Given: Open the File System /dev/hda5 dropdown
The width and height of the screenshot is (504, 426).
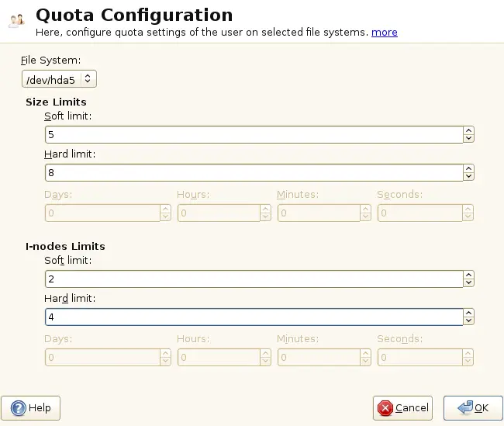Looking at the screenshot, I should click(x=59, y=78).
